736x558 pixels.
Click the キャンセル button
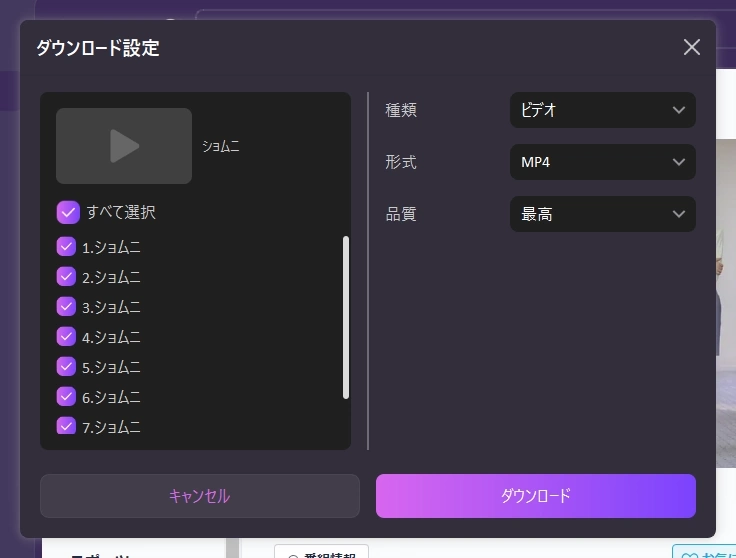199,496
